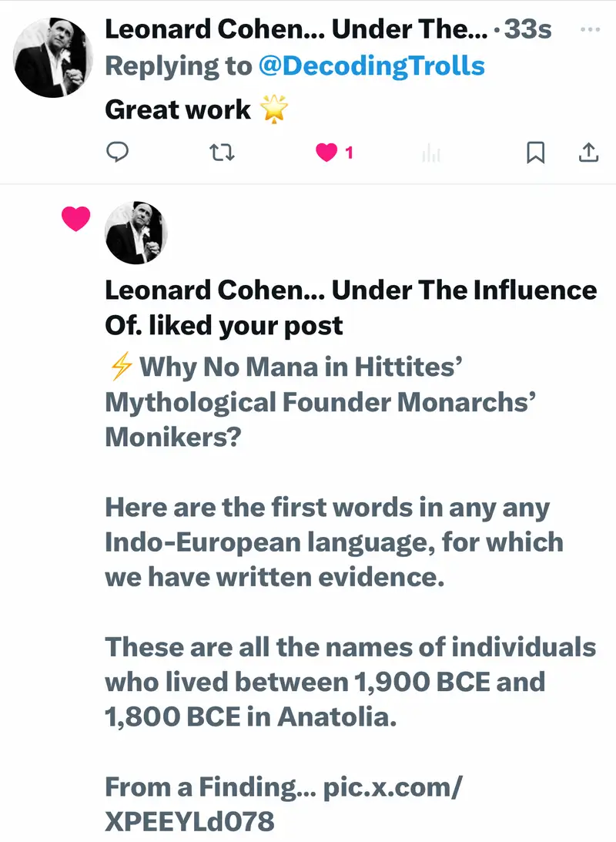616x842 pixels.
Task: Tap the tweet author's display name
Action: (x=296, y=30)
